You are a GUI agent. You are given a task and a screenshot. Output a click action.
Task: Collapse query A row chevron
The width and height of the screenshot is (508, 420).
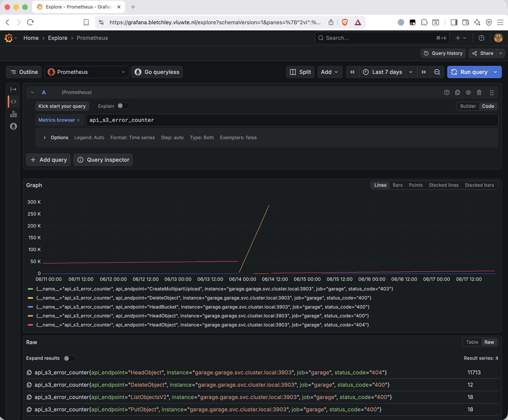[x=32, y=92]
